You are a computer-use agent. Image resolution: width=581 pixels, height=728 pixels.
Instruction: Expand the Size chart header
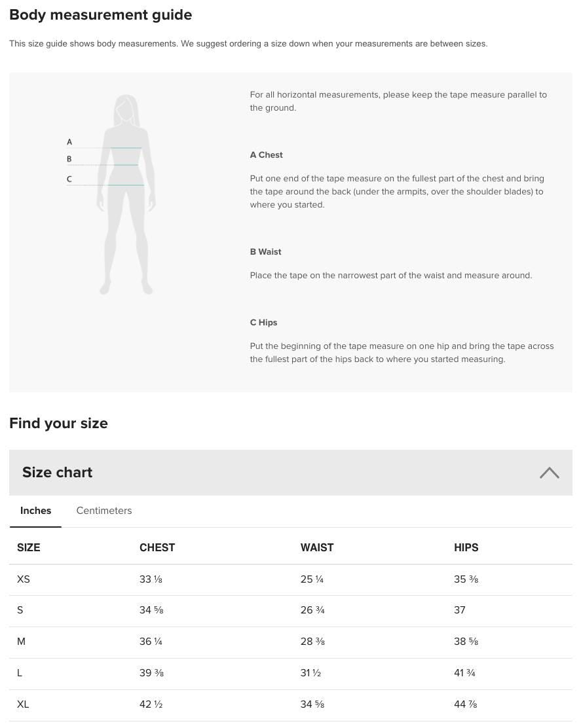(57, 472)
